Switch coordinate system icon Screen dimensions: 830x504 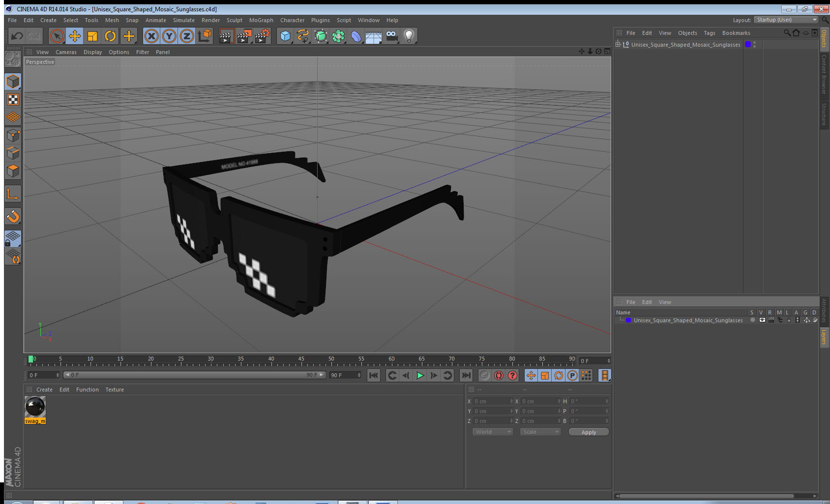205,36
